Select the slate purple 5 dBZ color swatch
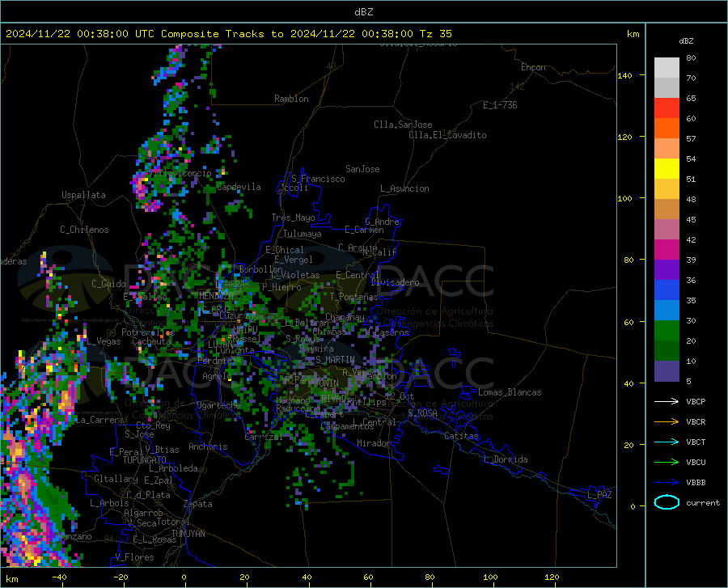 (667, 370)
